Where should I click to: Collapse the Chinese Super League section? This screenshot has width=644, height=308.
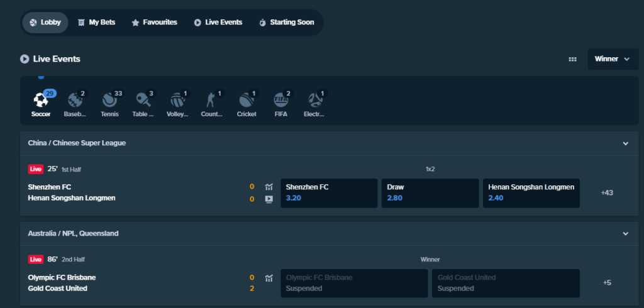(x=626, y=143)
